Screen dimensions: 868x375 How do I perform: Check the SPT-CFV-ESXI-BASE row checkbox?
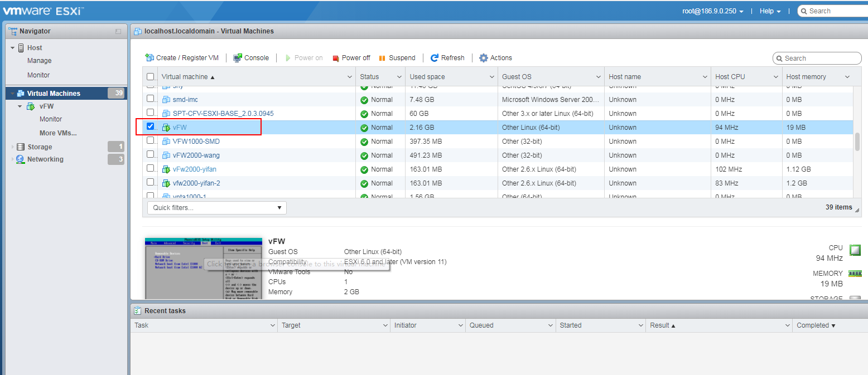click(150, 113)
